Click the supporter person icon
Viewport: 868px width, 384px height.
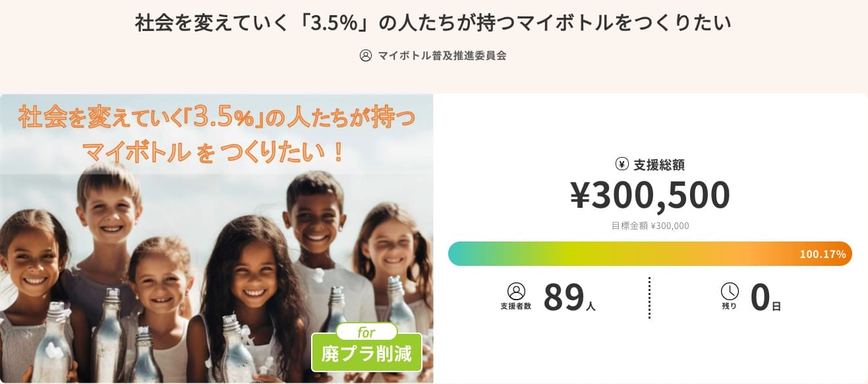point(516,291)
